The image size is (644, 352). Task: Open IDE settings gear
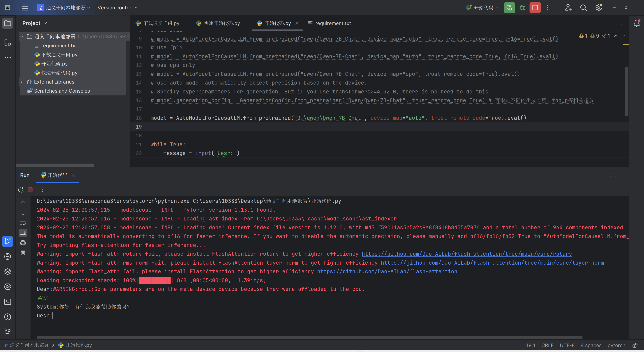click(599, 8)
